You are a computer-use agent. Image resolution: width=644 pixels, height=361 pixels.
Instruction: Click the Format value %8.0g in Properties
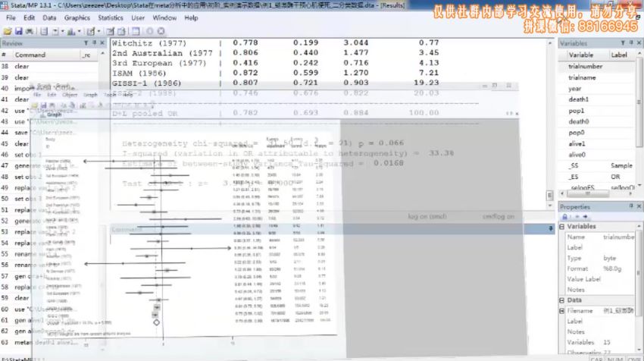click(612, 269)
